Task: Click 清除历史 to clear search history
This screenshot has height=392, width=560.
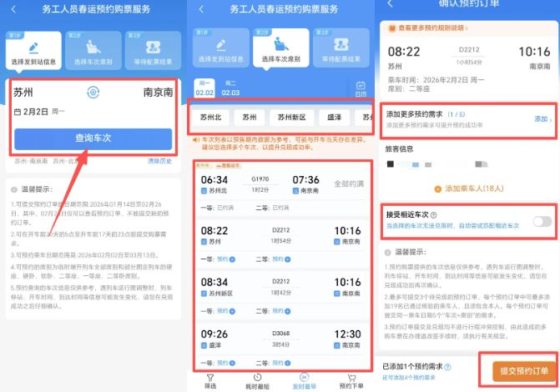Action: pos(159,161)
